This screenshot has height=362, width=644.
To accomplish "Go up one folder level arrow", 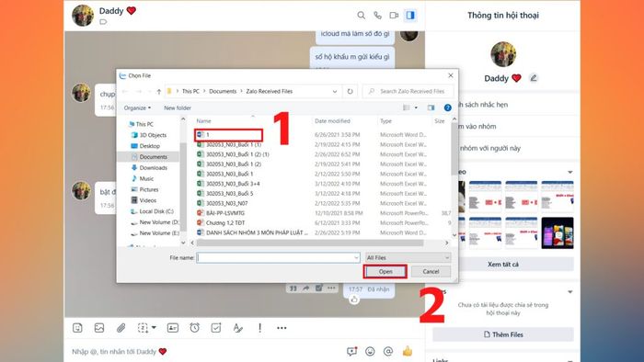I will (x=159, y=91).
